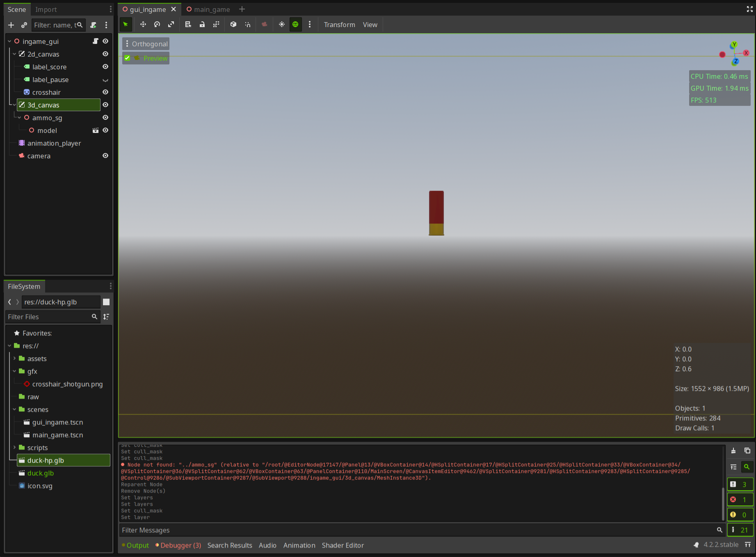Activate the Rotate mode tool

click(157, 25)
